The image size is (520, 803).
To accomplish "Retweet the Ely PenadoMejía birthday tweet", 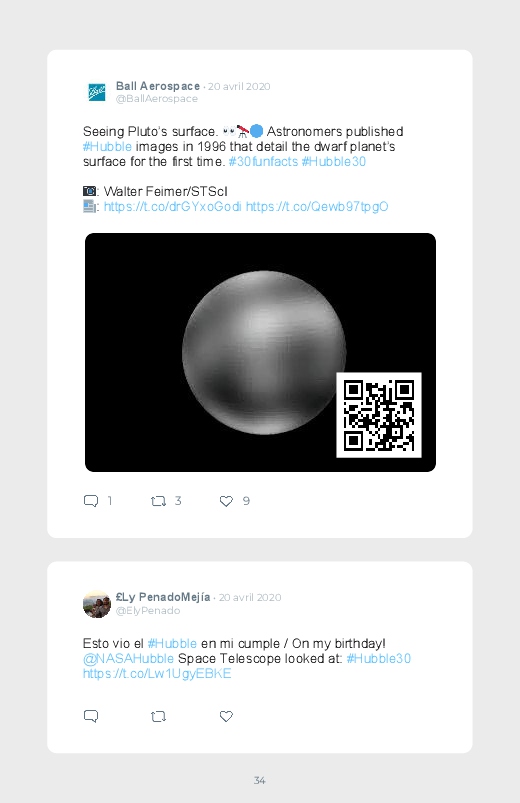I will click(158, 716).
